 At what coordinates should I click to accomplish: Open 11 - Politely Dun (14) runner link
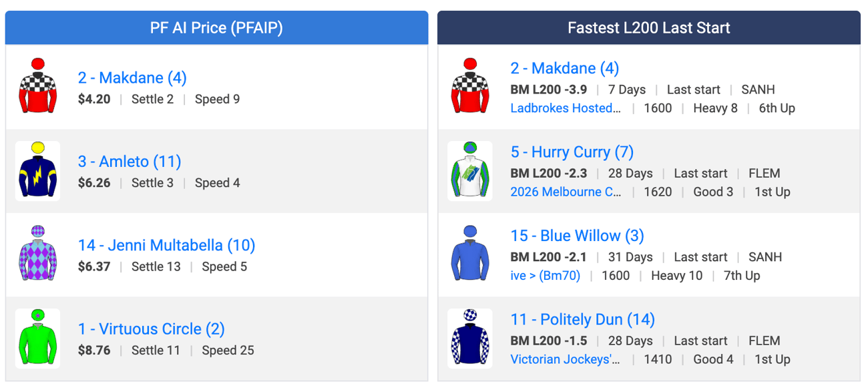point(583,320)
